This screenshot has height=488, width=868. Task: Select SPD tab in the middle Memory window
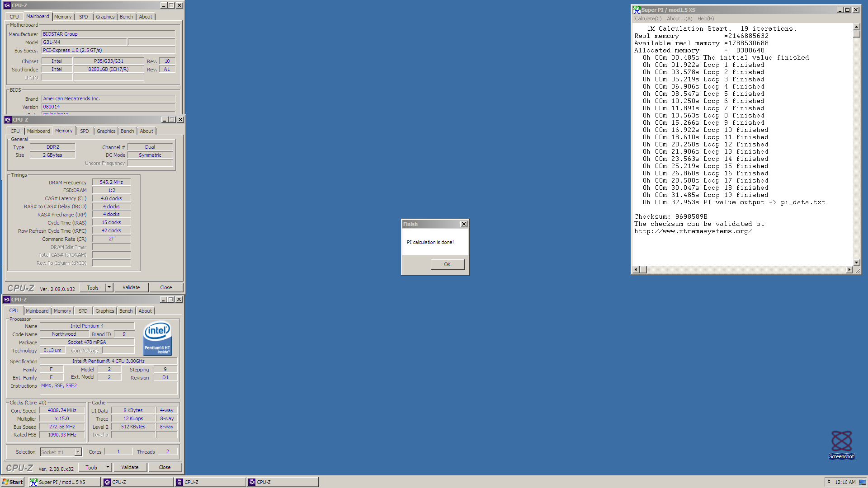pos(85,131)
